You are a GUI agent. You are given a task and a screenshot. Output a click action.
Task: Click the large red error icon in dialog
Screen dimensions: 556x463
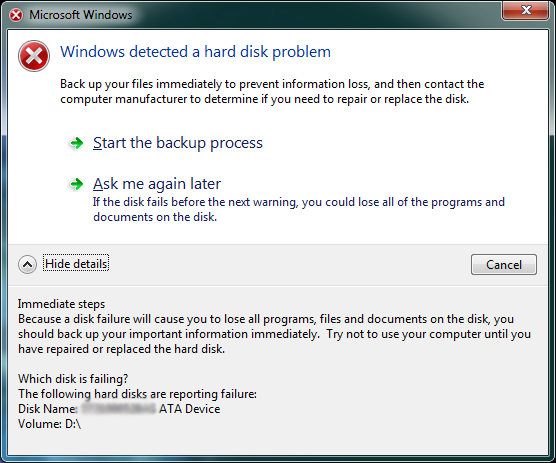[34, 56]
